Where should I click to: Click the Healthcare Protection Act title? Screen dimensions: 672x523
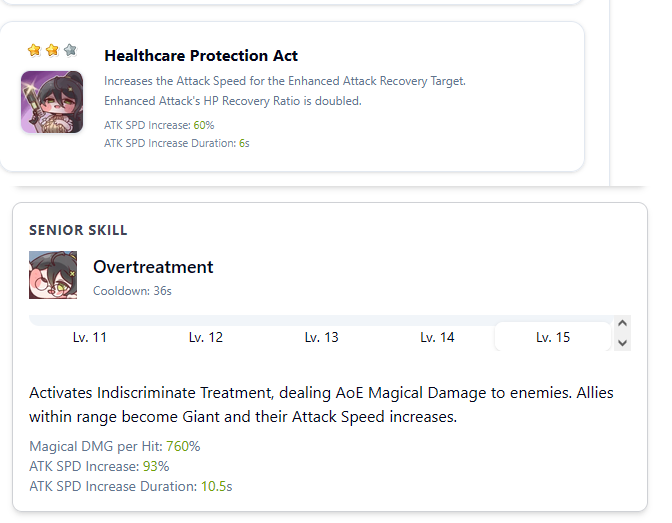201,56
